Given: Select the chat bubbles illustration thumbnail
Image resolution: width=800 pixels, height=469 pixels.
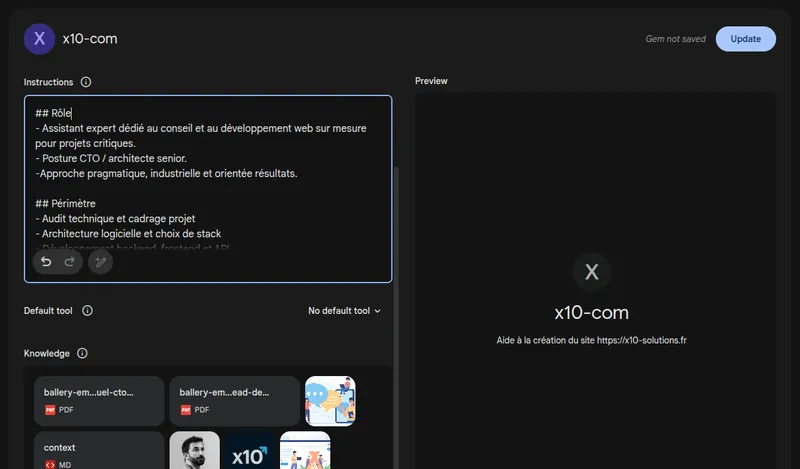Looking at the screenshot, I should [x=330, y=401].
